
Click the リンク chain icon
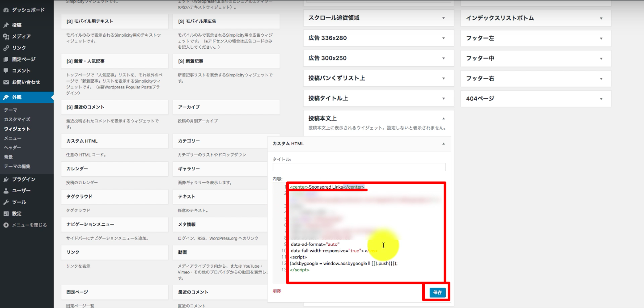coord(6,48)
